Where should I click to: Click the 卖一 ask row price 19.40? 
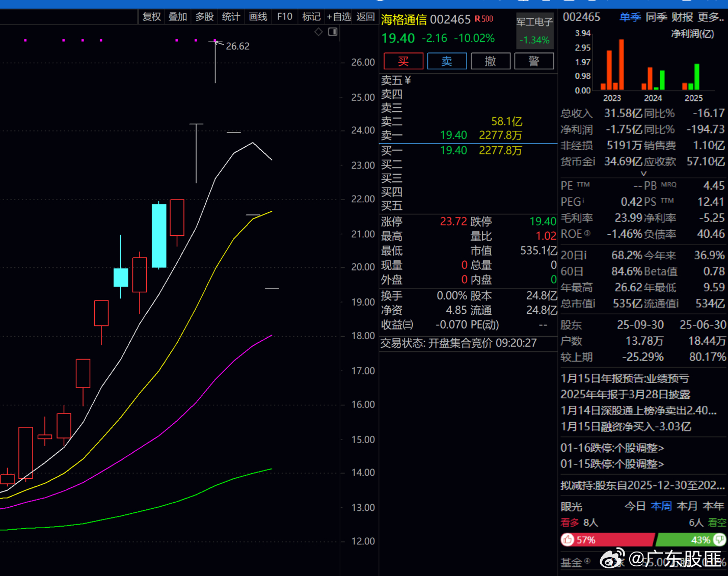tap(453, 135)
